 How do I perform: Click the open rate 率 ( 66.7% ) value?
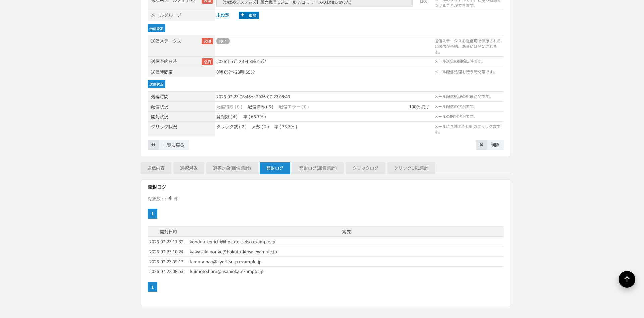tap(255, 117)
